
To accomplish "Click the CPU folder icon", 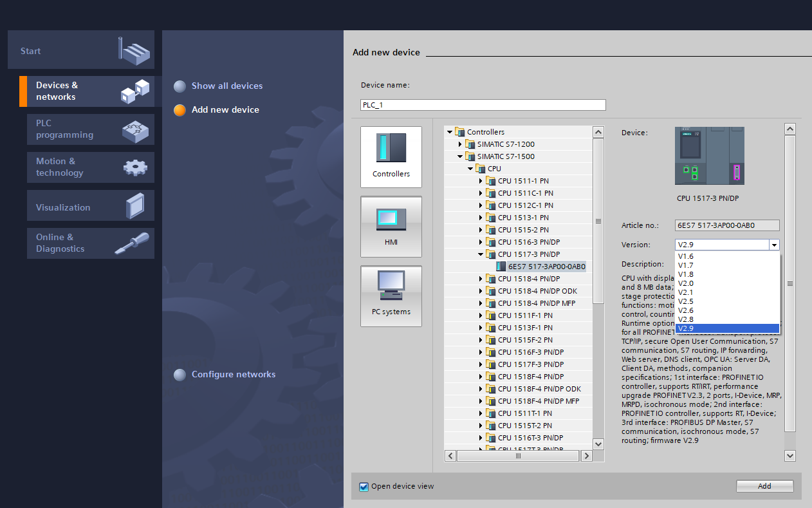I will (481, 169).
